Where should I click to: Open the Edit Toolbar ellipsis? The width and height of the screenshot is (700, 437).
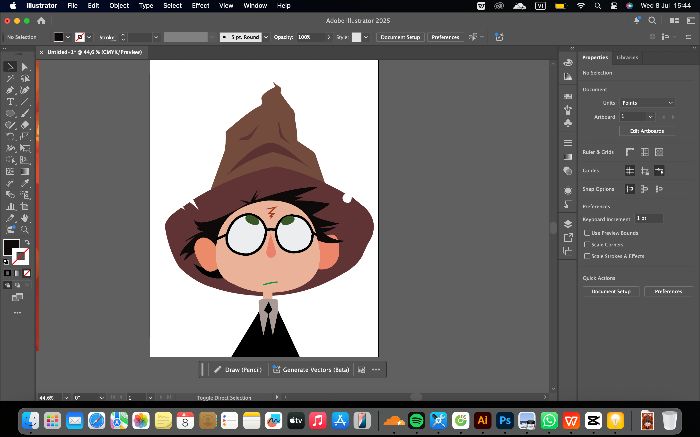click(17, 313)
